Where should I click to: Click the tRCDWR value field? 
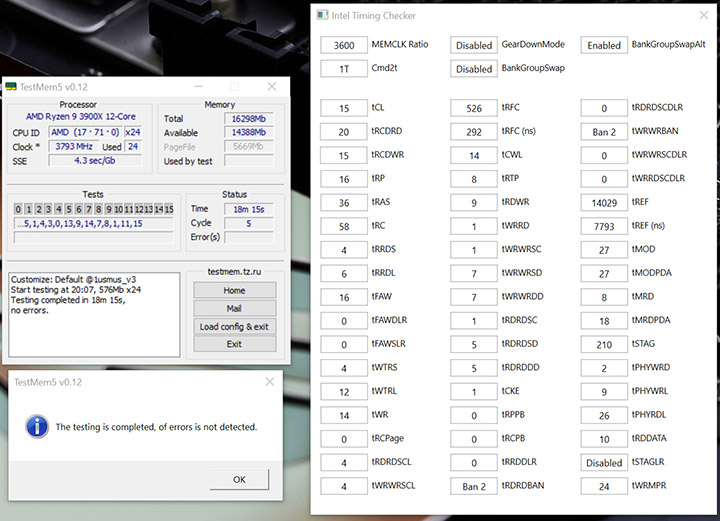(344, 156)
